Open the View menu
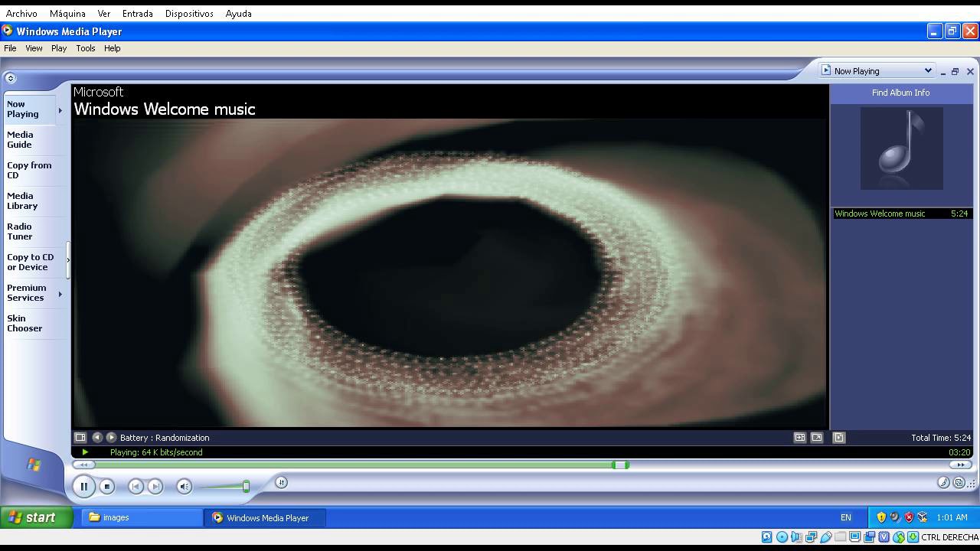This screenshot has width=980, height=551. [x=34, y=48]
